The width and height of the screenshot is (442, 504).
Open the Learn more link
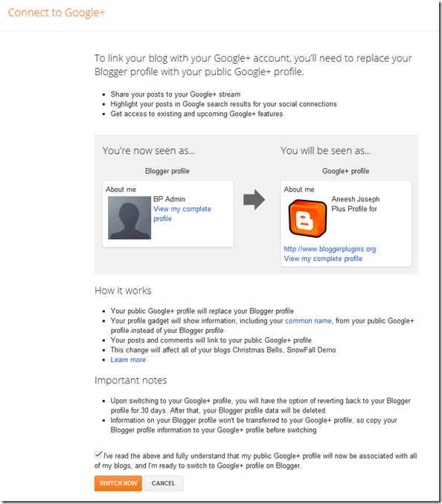click(x=128, y=360)
